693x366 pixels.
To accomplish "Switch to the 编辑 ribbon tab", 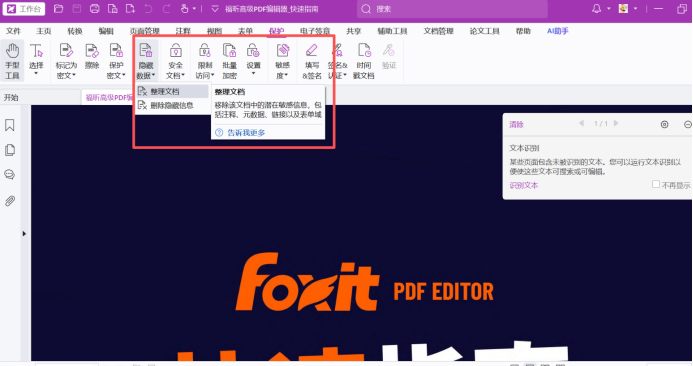I will (106, 31).
